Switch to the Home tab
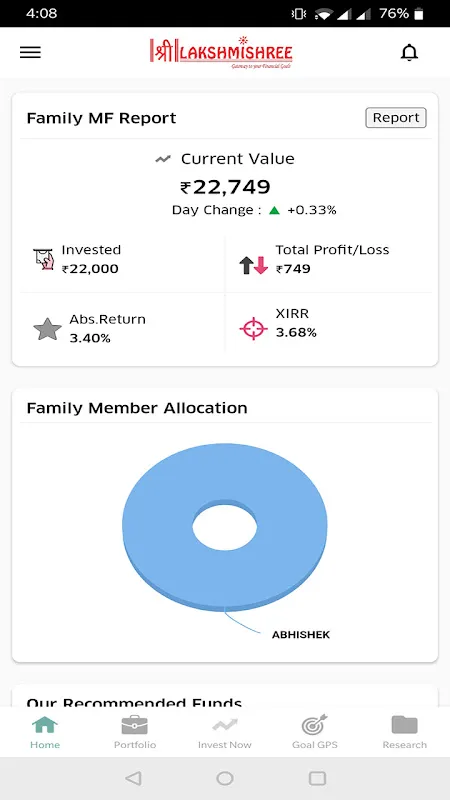Viewport: 450px width, 800px height. pyautogui.click(x=45, y=732)
